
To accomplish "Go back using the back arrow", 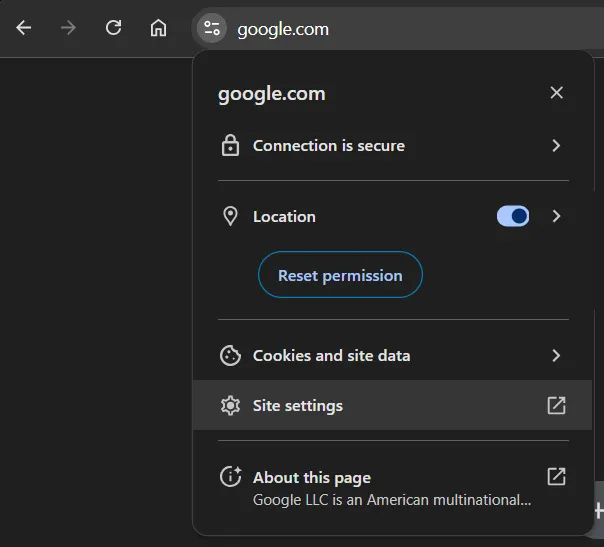I will (23, 28).
